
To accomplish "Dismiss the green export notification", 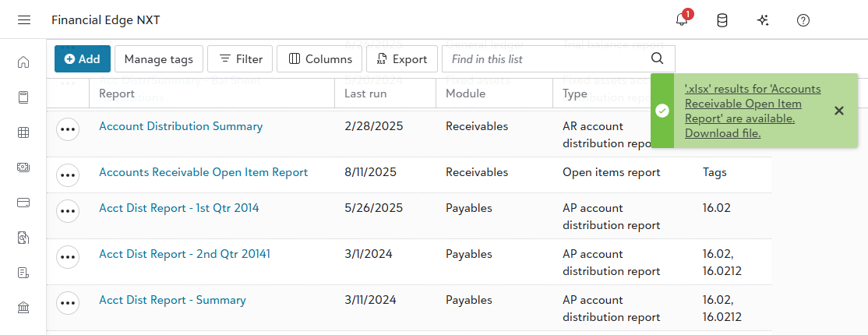I will (x=838, y=111).
